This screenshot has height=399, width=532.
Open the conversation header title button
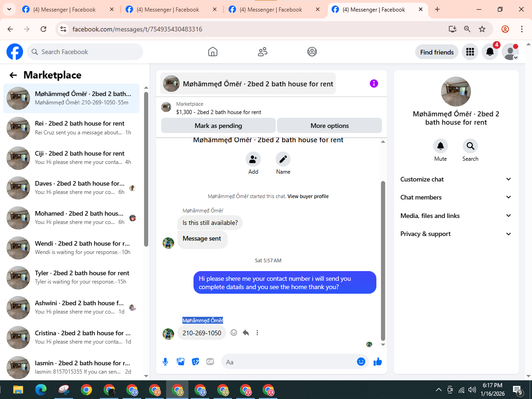tap(248, 84)
